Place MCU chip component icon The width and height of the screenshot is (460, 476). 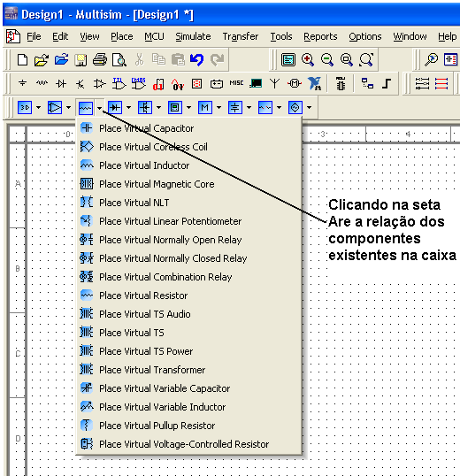click(x=341, y=83)
